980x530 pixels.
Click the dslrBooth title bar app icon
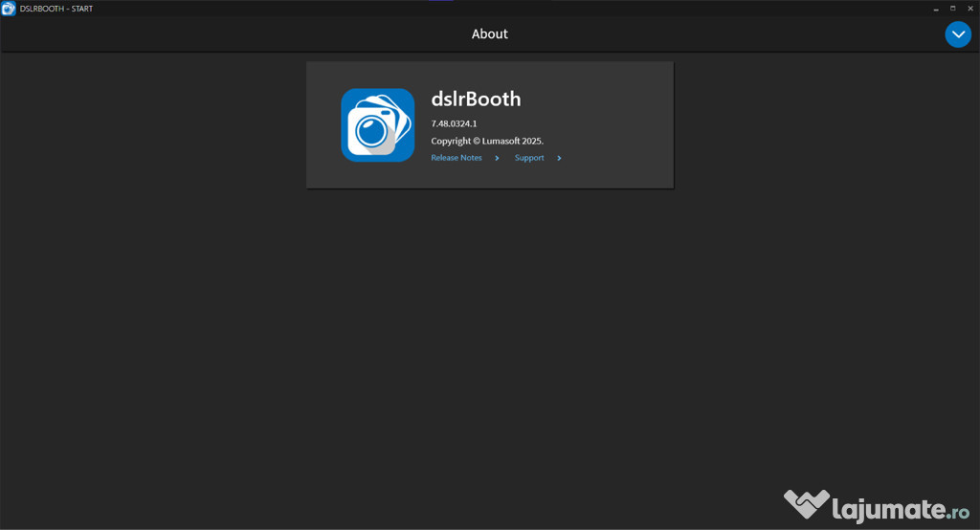8,9
